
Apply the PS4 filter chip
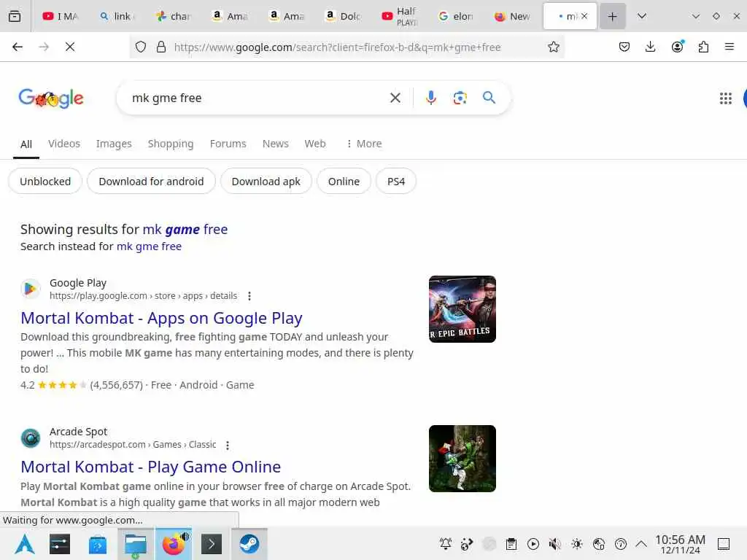396,182
